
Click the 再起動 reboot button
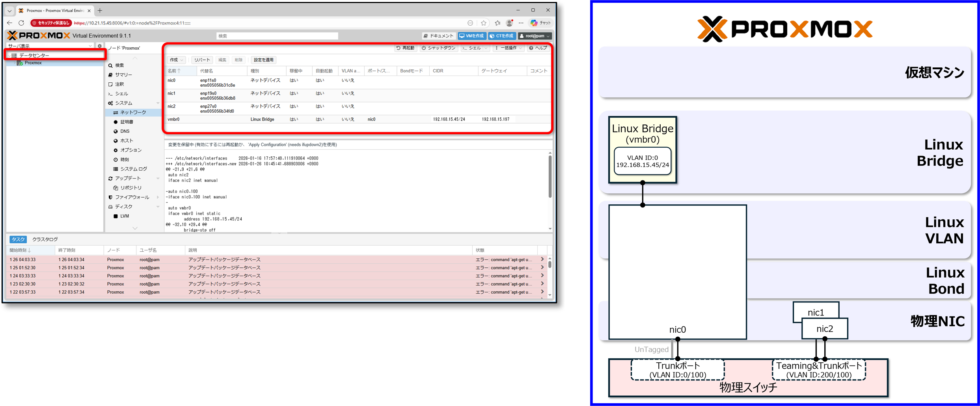(405, 48)
